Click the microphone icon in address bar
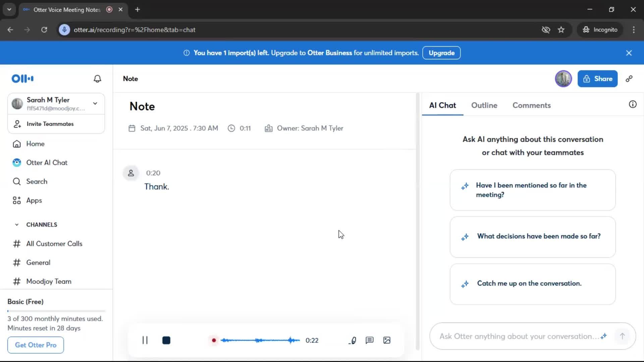 (x=64, y=29)
